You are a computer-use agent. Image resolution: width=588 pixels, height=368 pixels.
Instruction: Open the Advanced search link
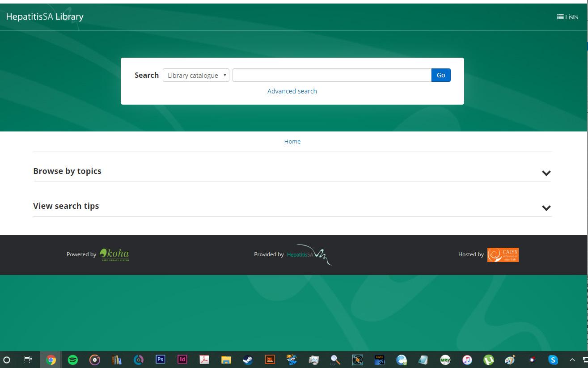pos(292,91)
